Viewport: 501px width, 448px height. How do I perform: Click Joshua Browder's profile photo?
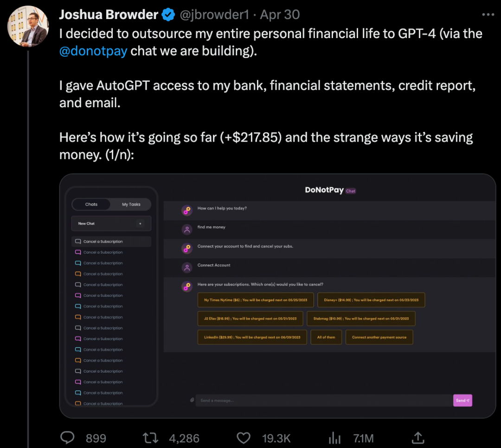pos(28,26)
